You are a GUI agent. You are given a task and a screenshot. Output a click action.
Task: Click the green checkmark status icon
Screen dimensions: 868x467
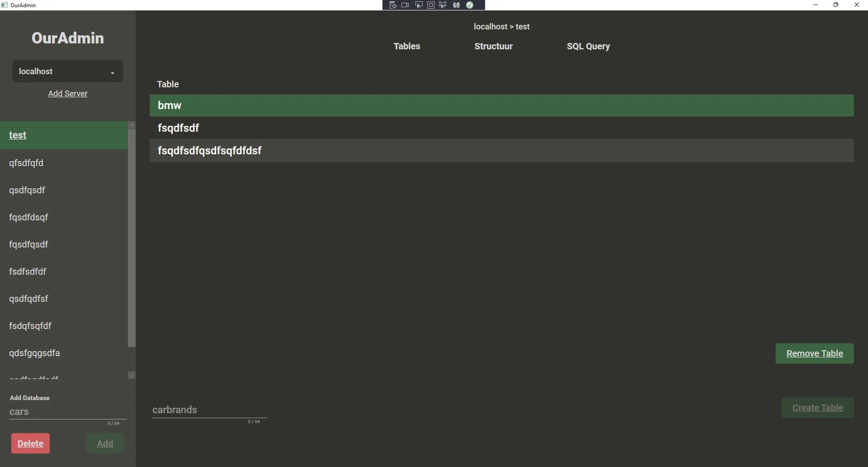pyautogui.click(x=470, y=5)
